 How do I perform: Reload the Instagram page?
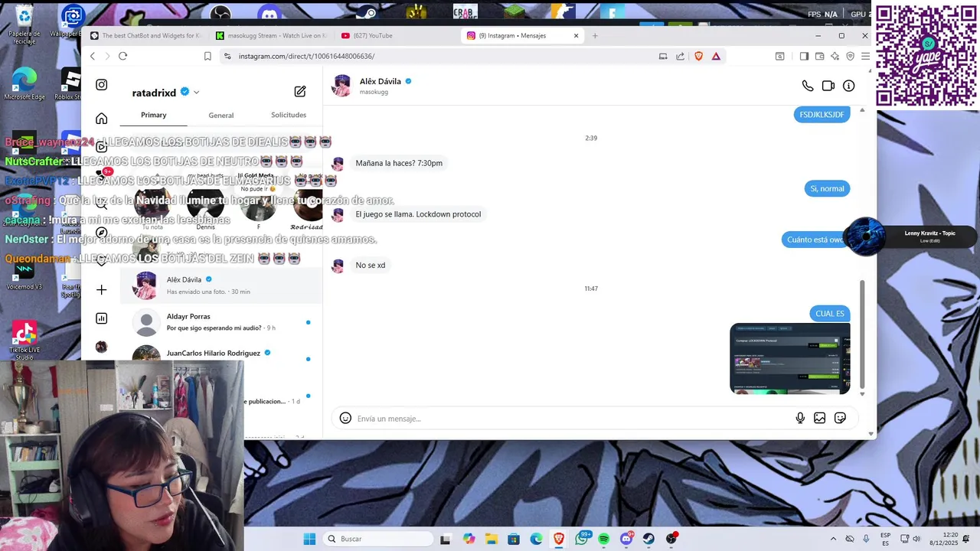point(122,56)
